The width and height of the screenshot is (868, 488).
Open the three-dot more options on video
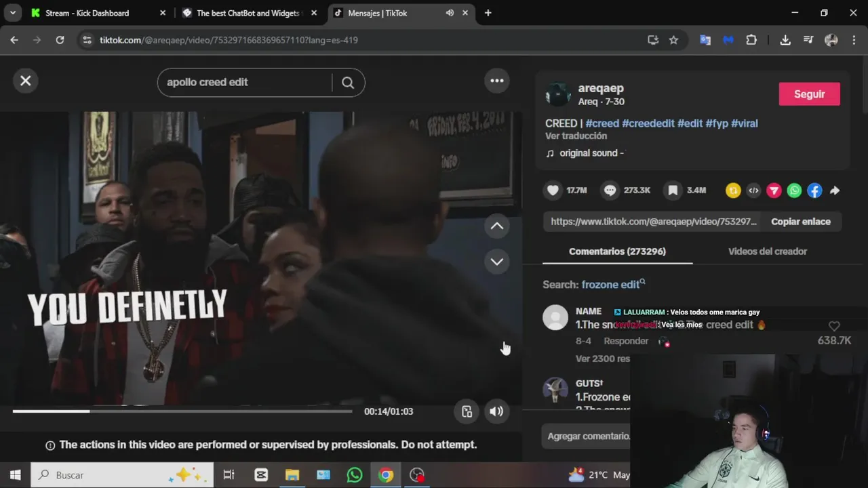[x=497, y=81]
